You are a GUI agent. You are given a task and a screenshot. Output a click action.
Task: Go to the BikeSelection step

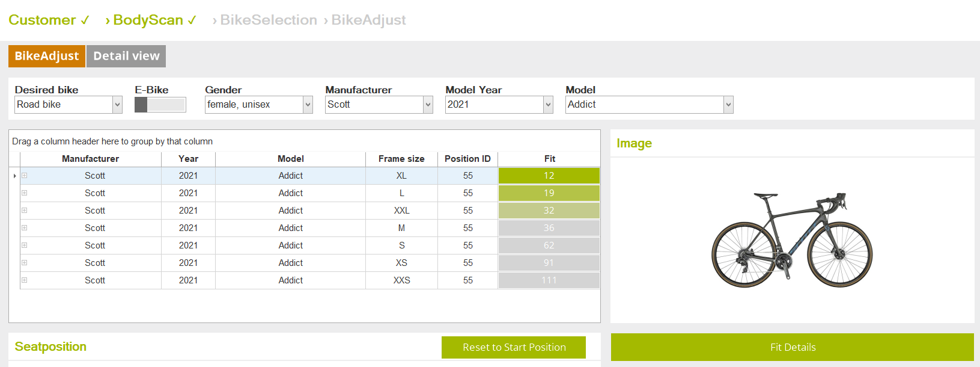tap(264, 20)
